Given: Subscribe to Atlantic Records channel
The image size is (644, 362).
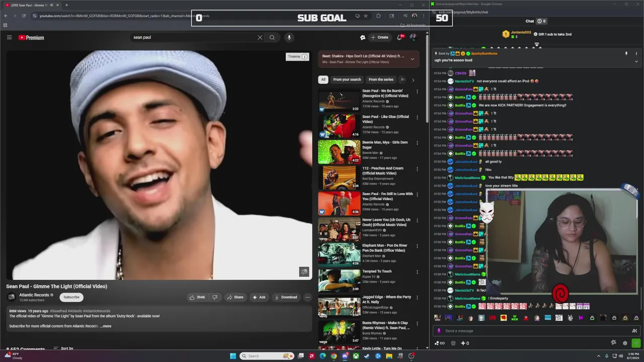Looking at the screenshot, I should tap(71, 297).
